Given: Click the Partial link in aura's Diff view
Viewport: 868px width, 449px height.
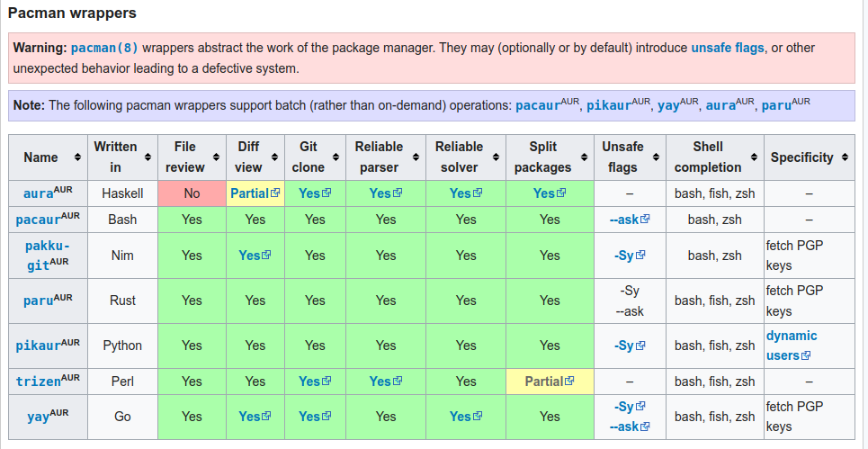Looking at the screenshot, I should click(x=249, y=193).
